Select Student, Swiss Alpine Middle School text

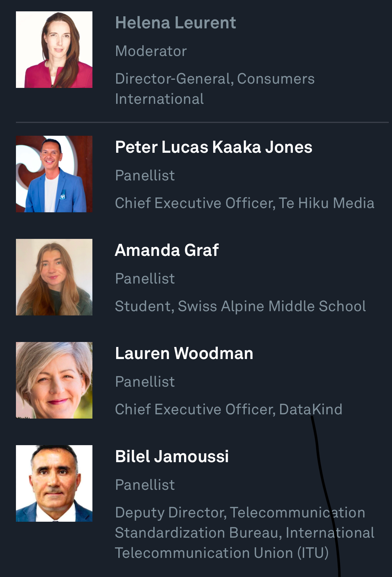click(x=240, y=306)
